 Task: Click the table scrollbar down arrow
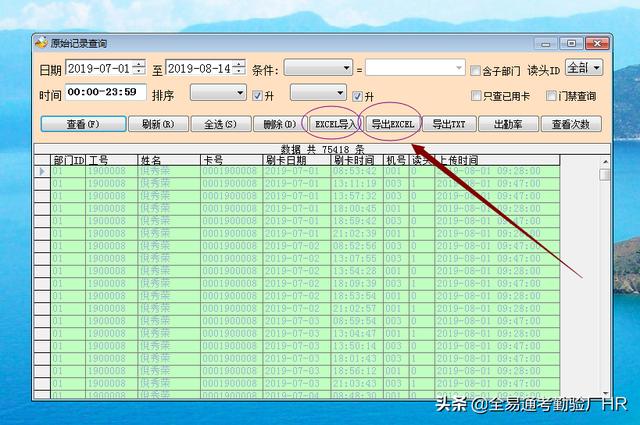point(605,394)
